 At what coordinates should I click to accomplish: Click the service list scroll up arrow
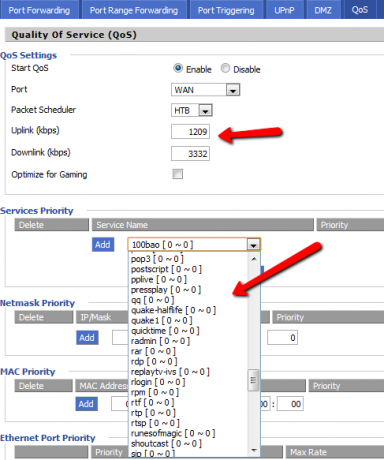pyautogui.click(x=254, y=259)
